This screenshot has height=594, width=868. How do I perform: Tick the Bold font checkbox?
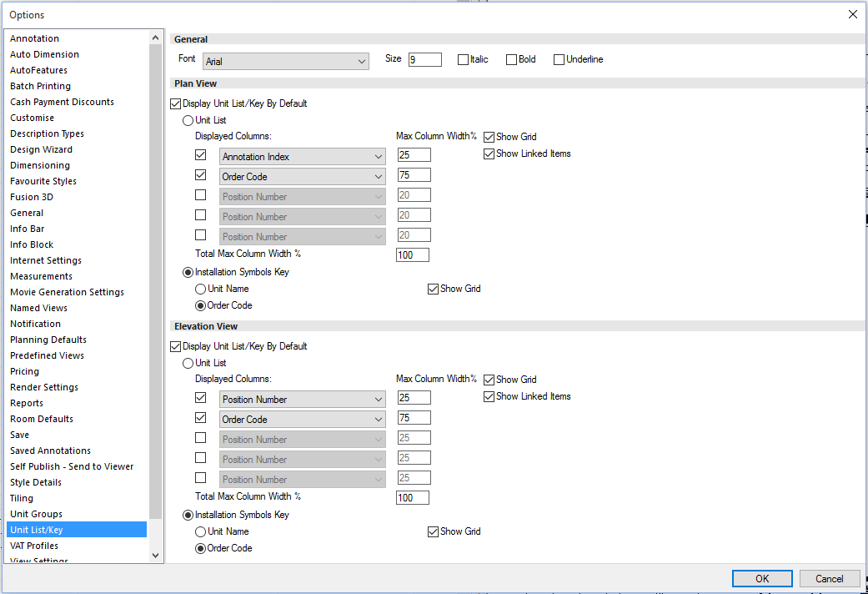(512, 60)
